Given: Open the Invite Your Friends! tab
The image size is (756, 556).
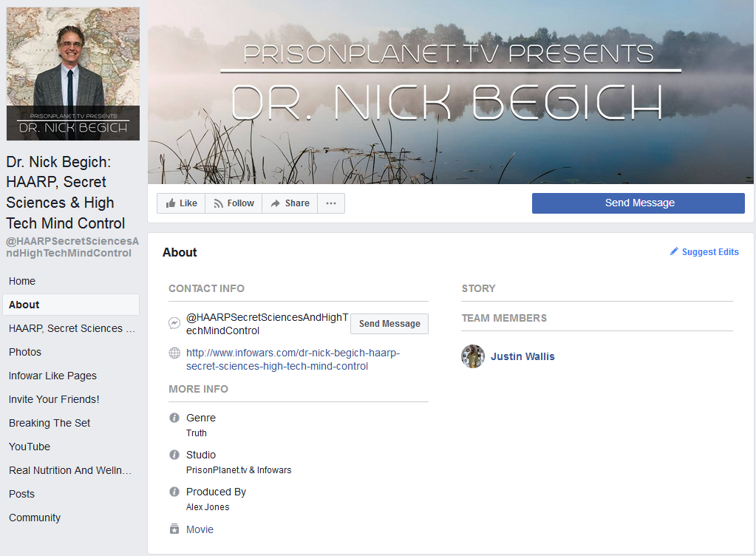Looking at the screenshot, I should pyautogui.click(x=54, y=399).
